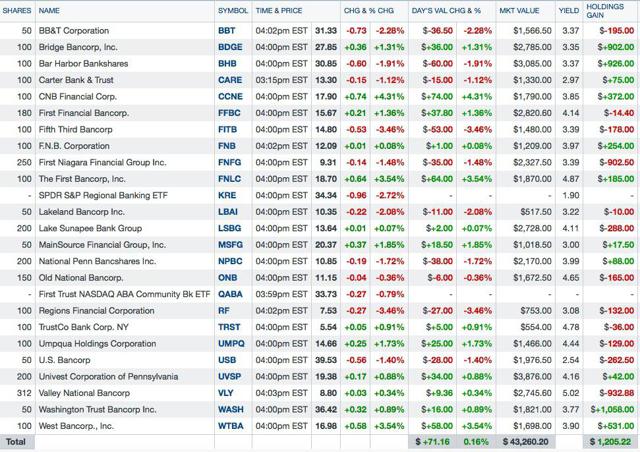Sort by DAY'S VAL CHG & % header
Screen dimensions: 640x452
point(446,11)
